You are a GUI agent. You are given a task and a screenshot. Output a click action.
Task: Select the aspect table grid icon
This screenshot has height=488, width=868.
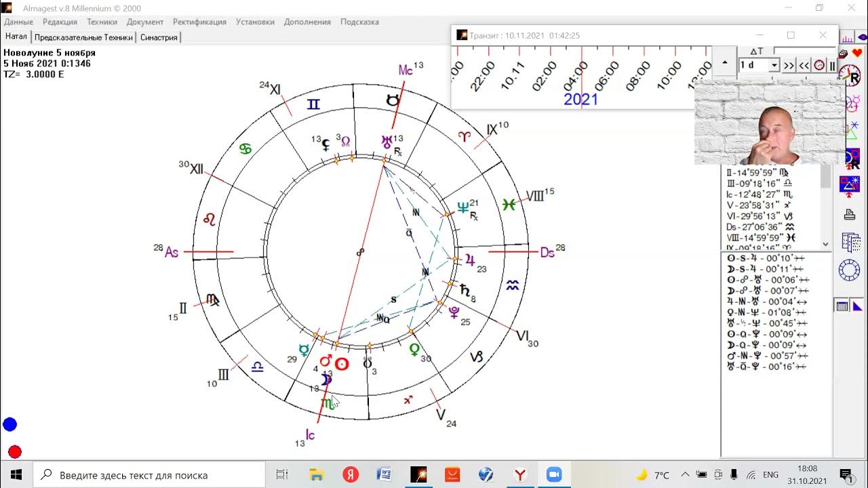(x=842, y=306)
